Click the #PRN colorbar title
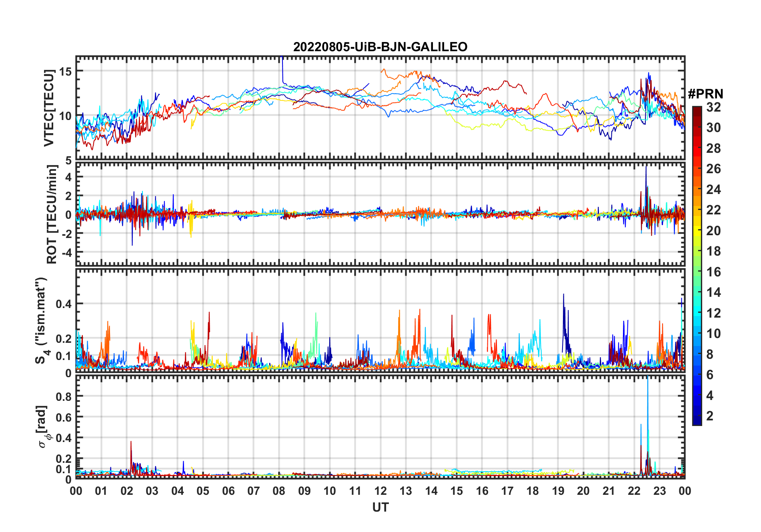The image size is (761, 532). pyautogui.click(x=706, y=94)
